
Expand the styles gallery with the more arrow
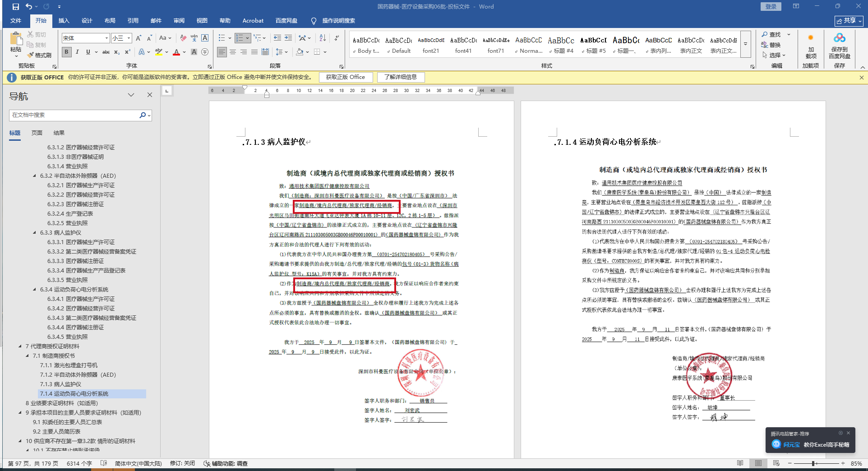(x=745, y=44)
